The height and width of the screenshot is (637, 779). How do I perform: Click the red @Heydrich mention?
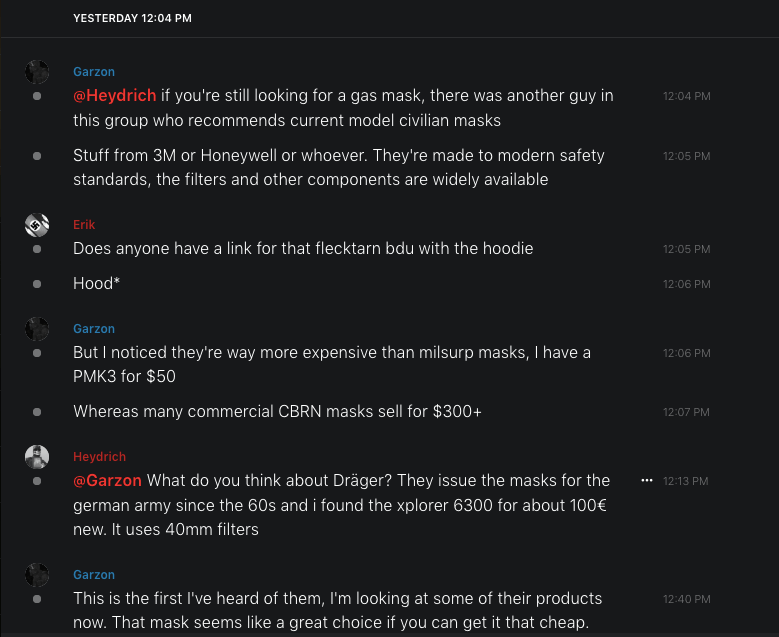114,96
